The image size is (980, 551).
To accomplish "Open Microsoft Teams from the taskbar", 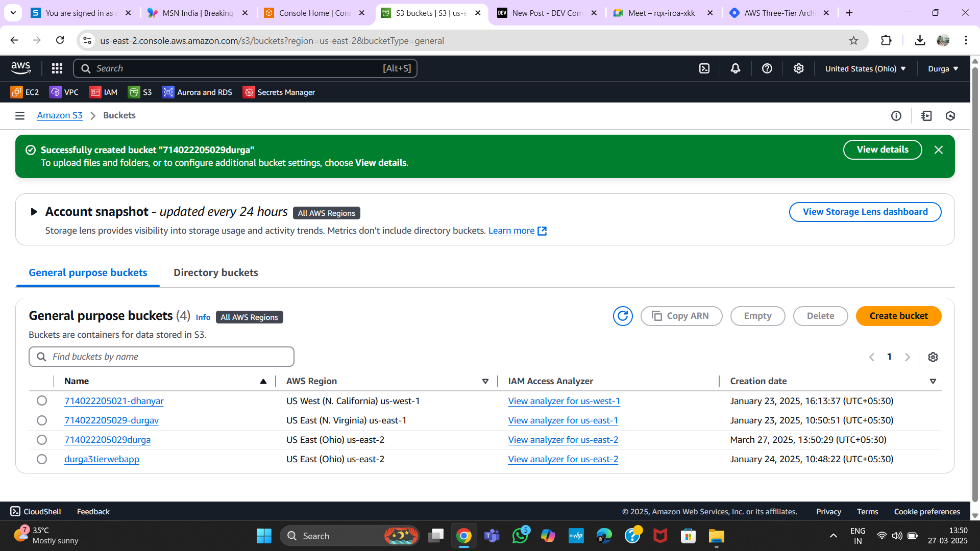I will 492,536.
